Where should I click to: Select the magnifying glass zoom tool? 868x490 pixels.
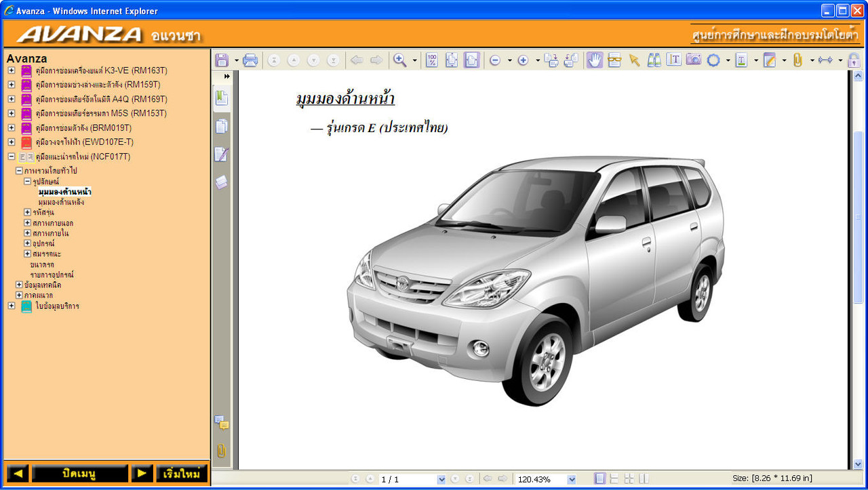(400, 60)
